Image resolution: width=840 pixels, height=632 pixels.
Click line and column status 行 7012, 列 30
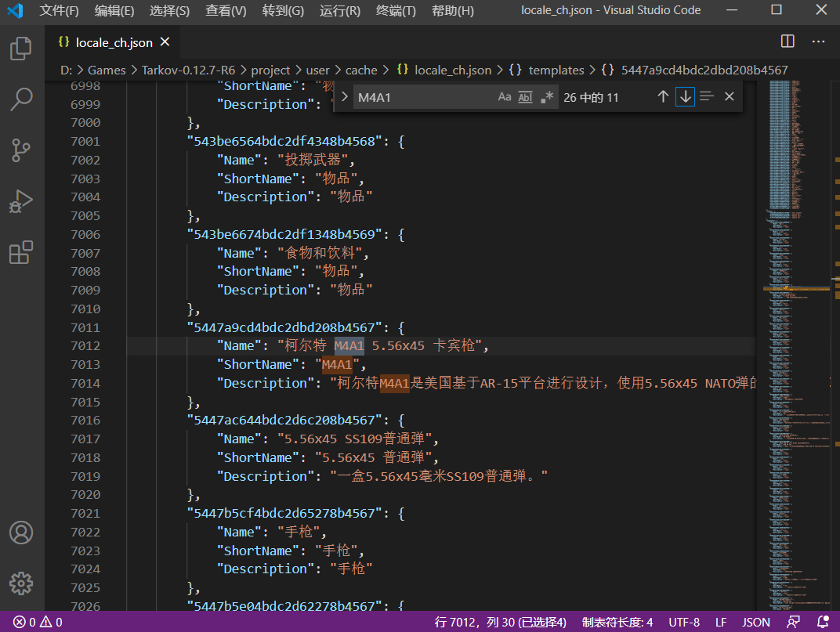(501, 622)
